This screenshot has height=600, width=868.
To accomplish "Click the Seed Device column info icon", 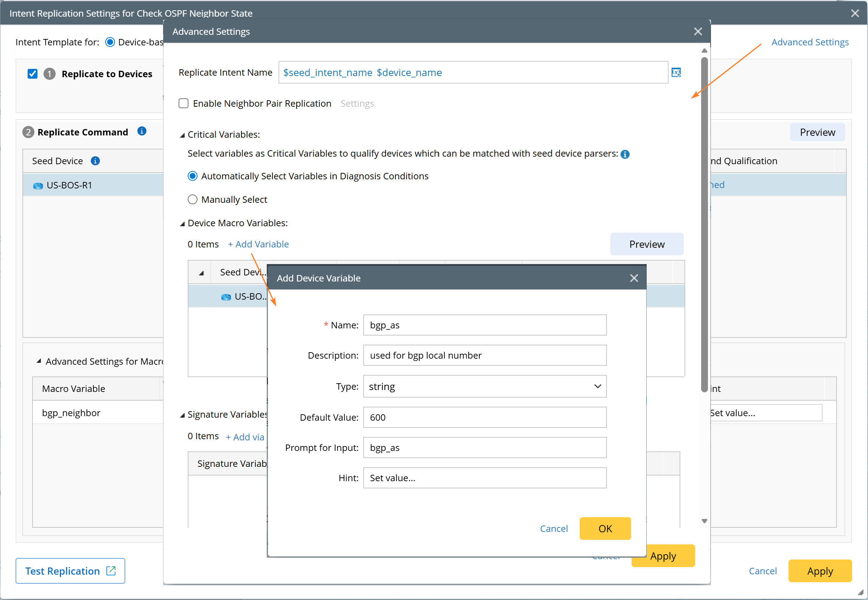I will point(95,161).
